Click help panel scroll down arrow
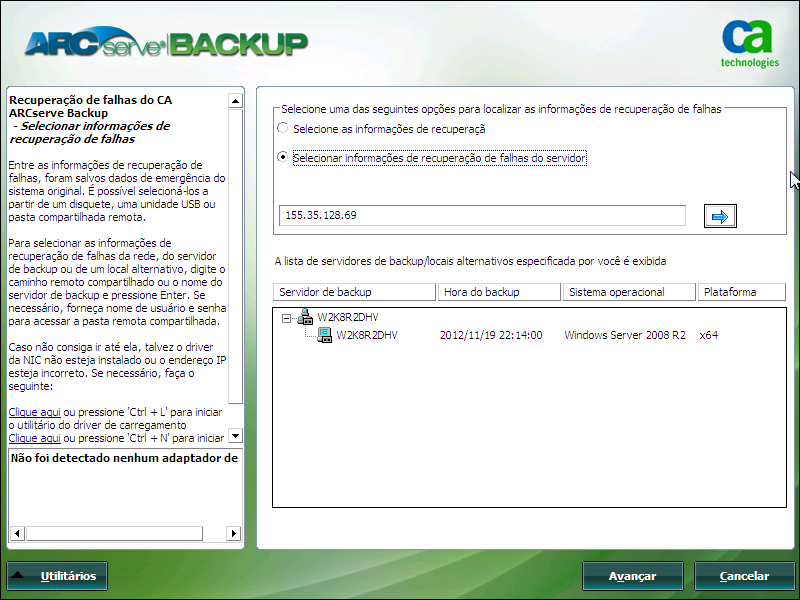The height and width of the screenshot is (600, 800). (235, 436)
